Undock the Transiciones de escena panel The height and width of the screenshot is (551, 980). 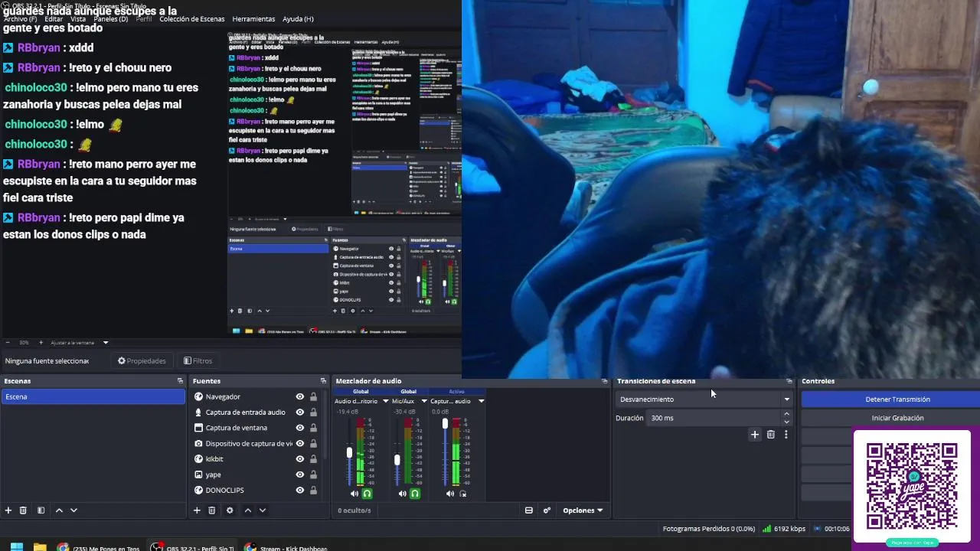(x=789, y=381)
